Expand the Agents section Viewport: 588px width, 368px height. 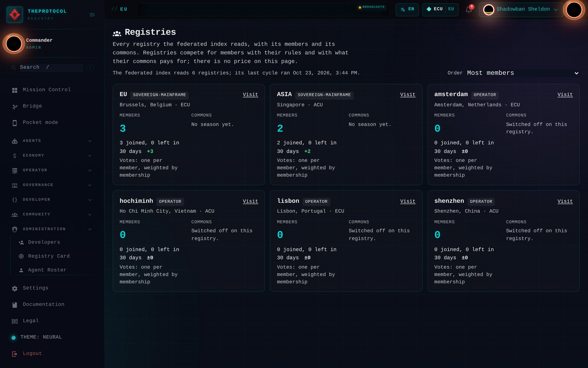click(x=51, y=141)
